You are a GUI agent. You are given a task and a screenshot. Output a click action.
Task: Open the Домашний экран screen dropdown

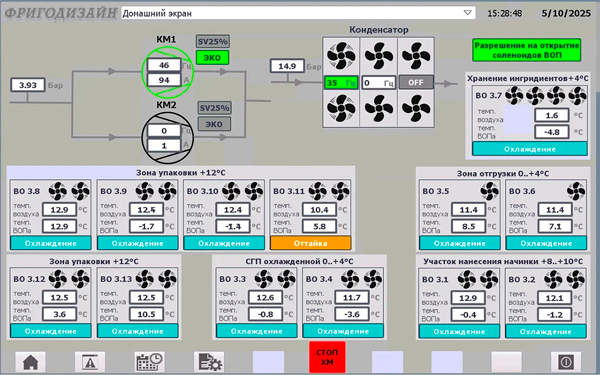point(298,13)
